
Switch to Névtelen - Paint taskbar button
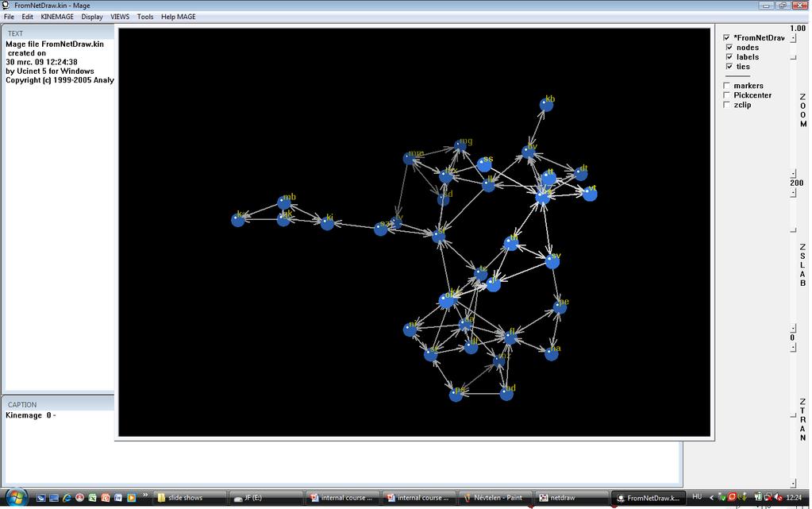[x=495, y=498]
